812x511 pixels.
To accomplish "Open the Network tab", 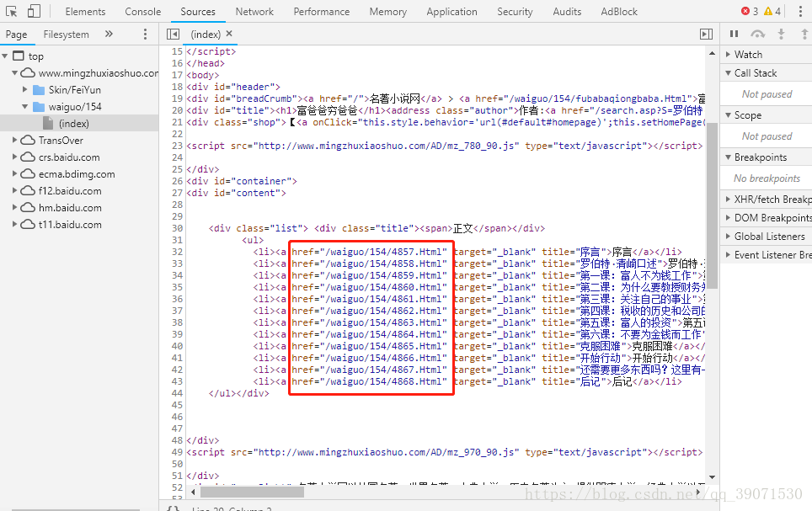I will pyautogui.click(x=254, y=12).
